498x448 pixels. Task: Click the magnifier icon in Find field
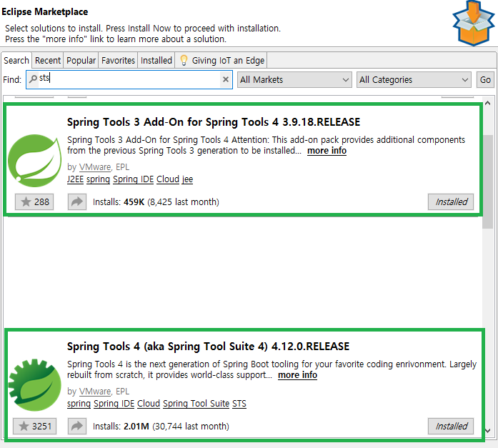33,79
